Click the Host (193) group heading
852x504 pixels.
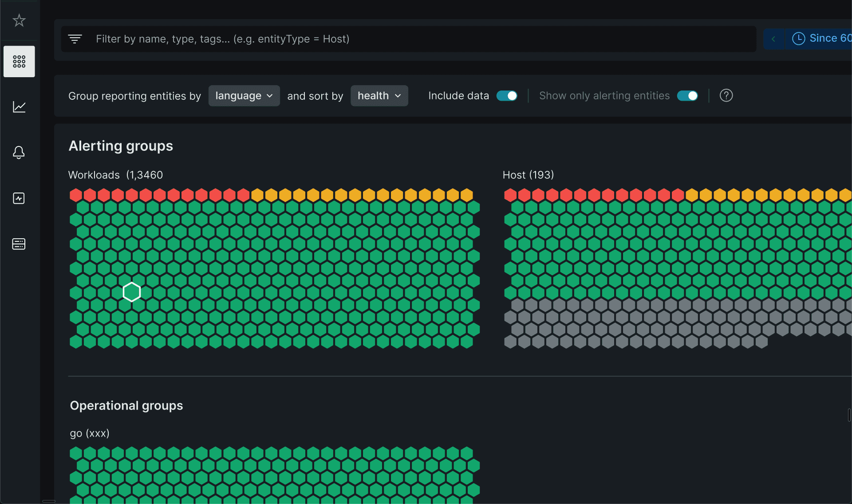point(528,175)
